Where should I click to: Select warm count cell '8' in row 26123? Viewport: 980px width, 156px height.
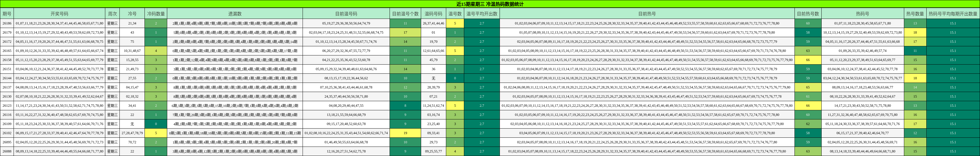coord(405,105)
